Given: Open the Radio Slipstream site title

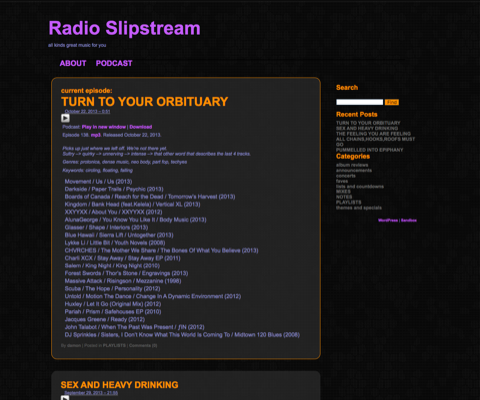Looking at the screenshot, I should [x=124, y=28].
